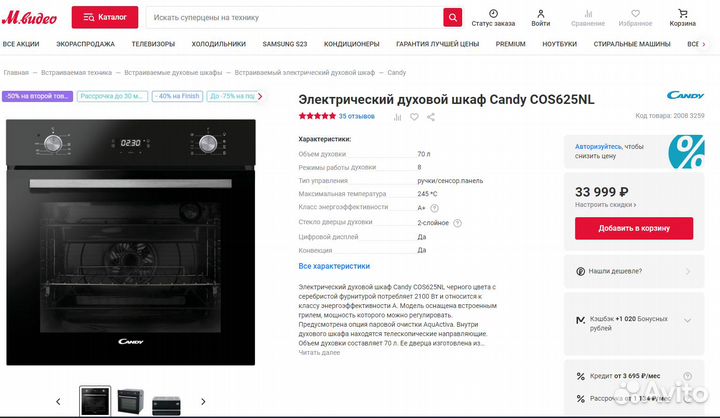Add product to favorites heart icon

point(414,117)
